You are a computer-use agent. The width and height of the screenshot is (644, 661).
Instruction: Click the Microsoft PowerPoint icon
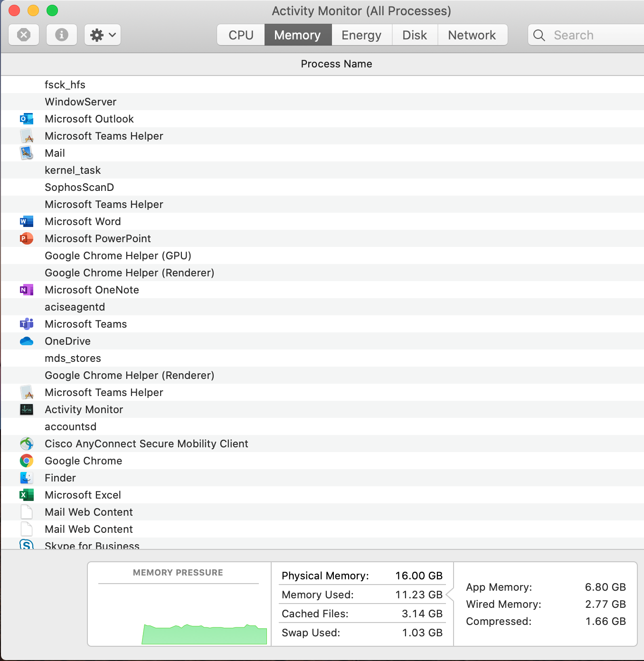(27, 238)
